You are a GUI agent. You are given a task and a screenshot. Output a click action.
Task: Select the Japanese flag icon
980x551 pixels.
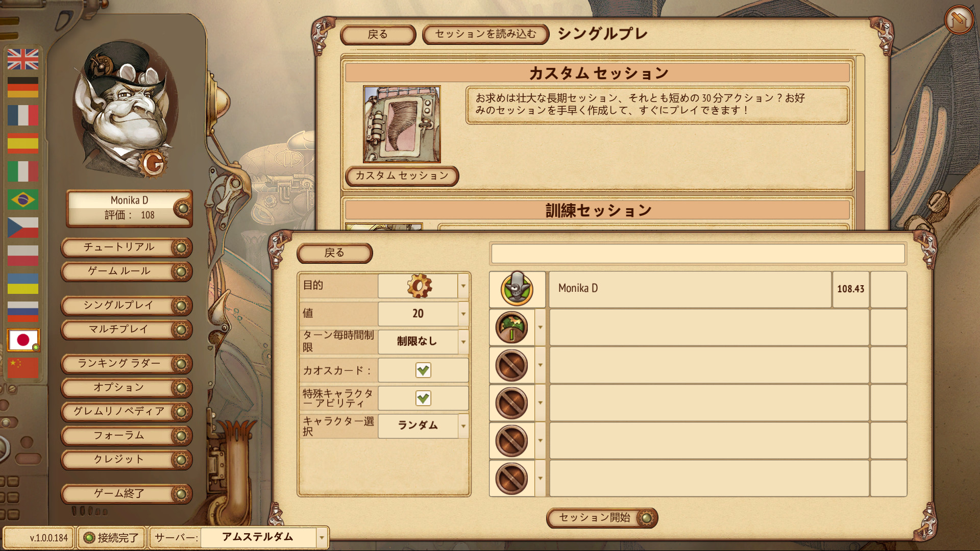[x=23, y=340]
